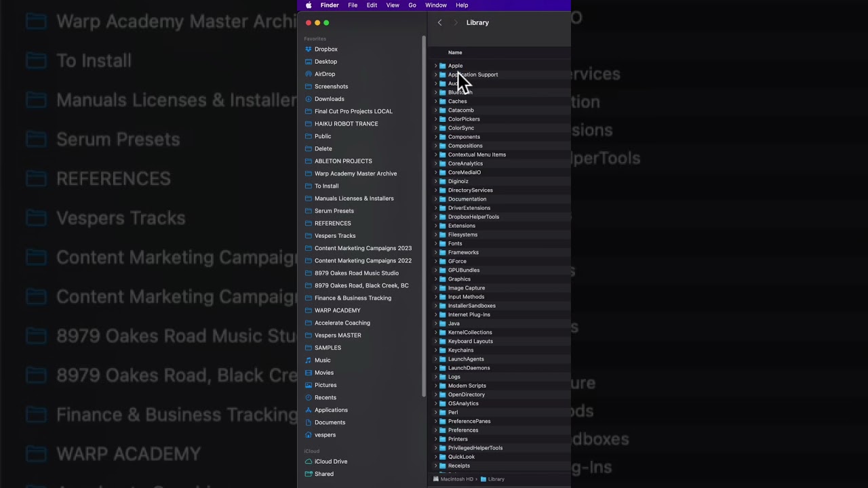
Task: Select the SAMPLES sidebar favorite
Action: (328, 348)
